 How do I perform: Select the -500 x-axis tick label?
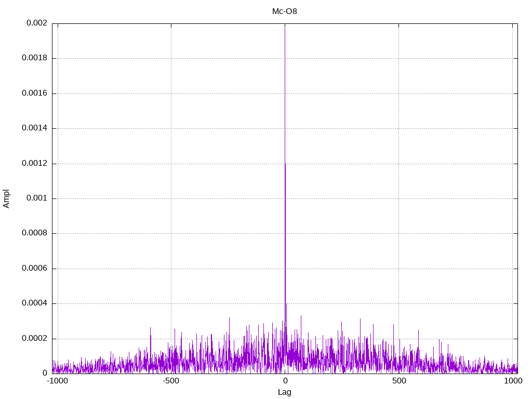[x=171, y=381]
